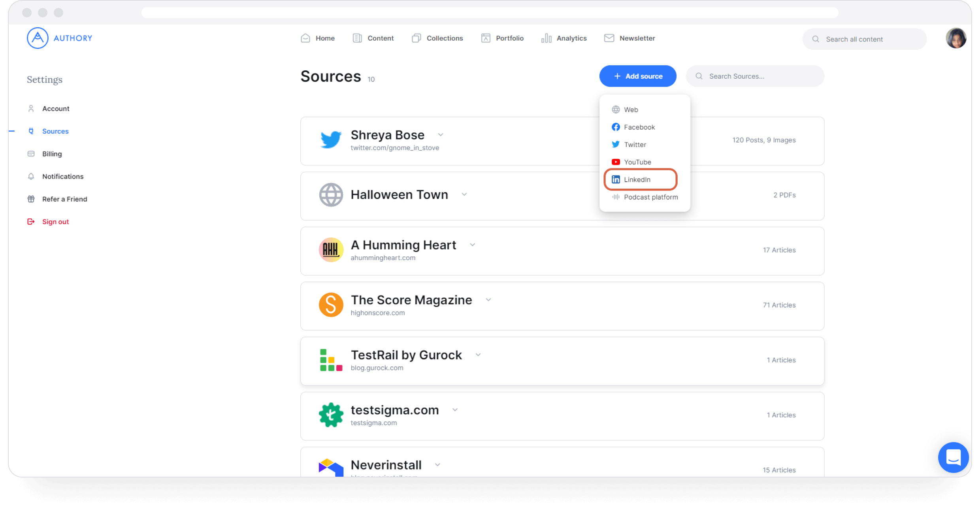This screenshot has height=517, width=980.
Task: Click the Content document icon
Action: [357, 38]
